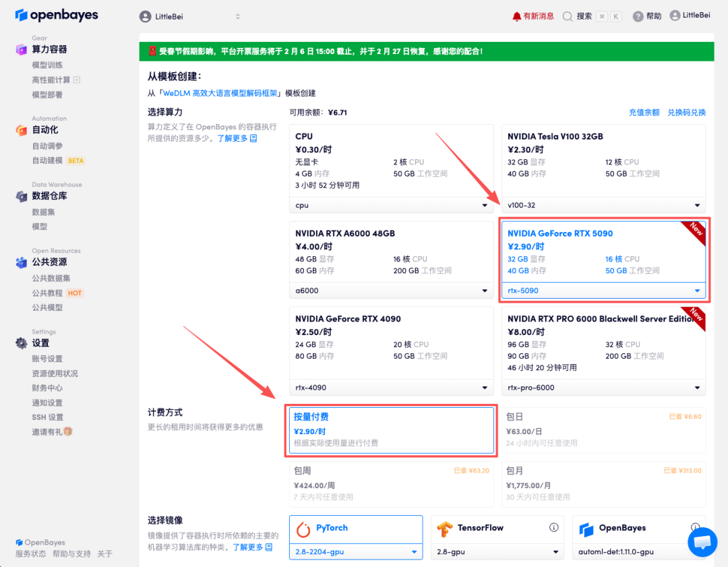Select the OpenBayes automl-det image card
This screenshot has width=728, height=567.
pyautogui.click(x=639, y=538)
